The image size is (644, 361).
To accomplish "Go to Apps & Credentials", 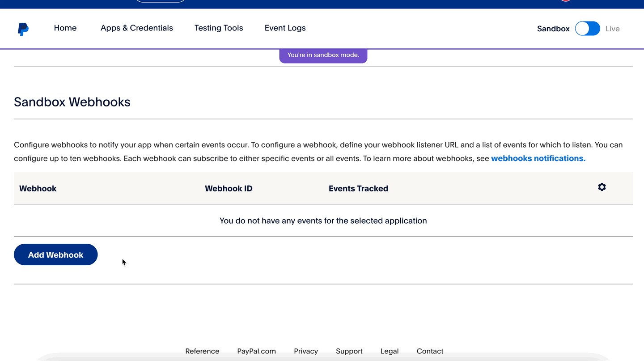I will pyautogui.click(x=137, y=28).
